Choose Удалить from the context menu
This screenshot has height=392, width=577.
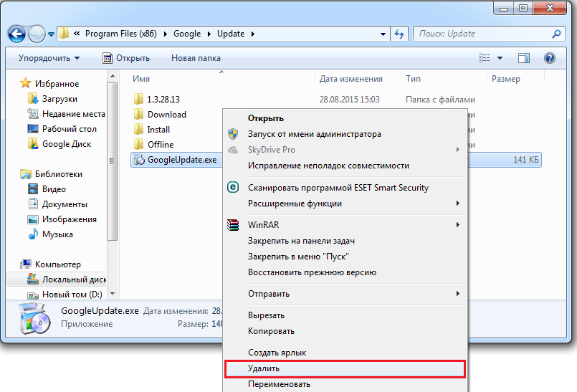344,368
